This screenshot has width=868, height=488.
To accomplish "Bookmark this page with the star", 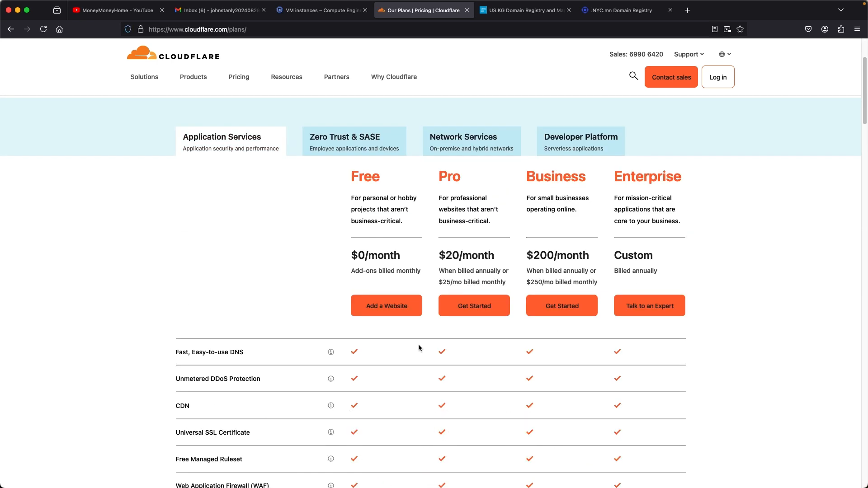I will coord(740,29).
